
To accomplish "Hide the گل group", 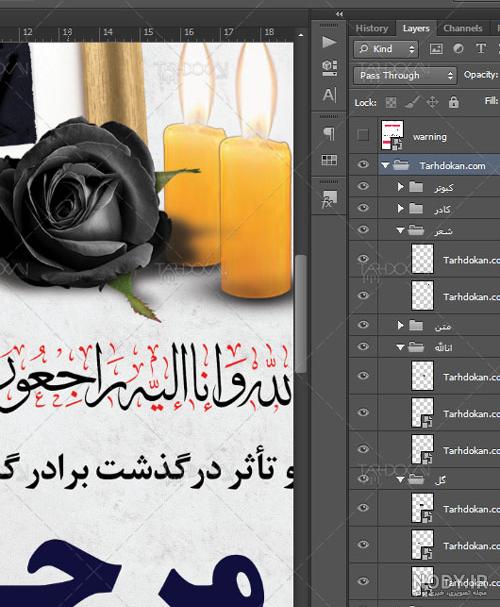I will 363,478.
